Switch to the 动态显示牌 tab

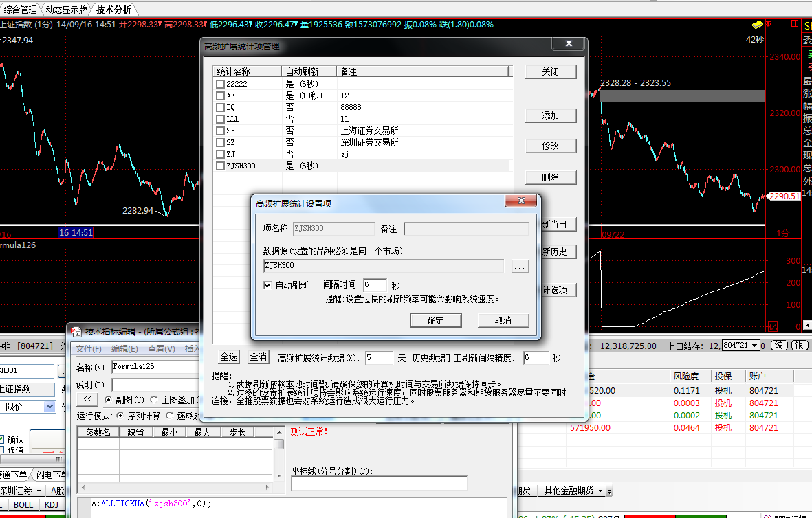pos(66,10)
